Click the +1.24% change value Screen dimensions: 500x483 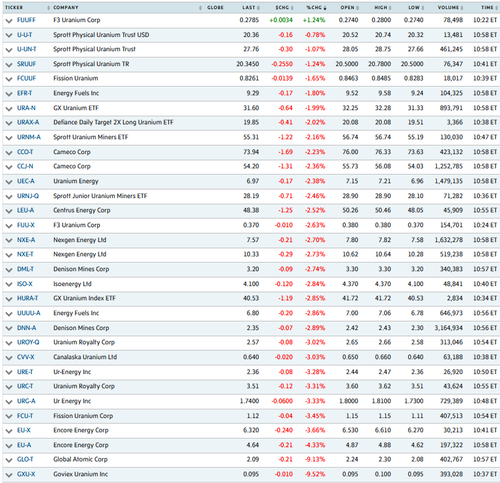point(314,20)
